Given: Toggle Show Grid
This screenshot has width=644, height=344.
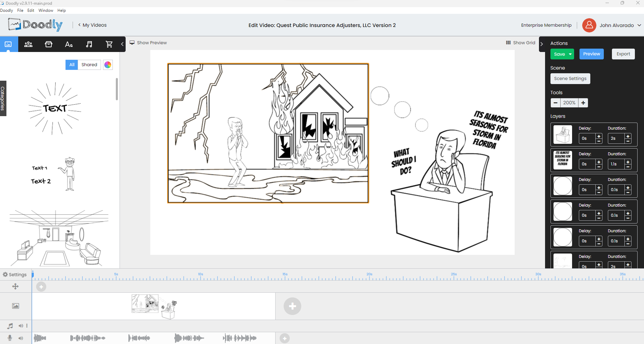Looking at the screenshot, I should pos(520,43).
